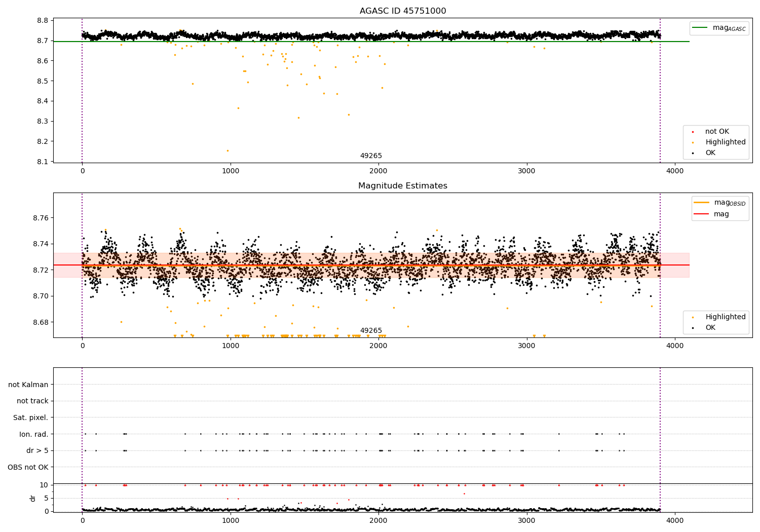
Task: Click the 'not Kalman' row label
Action: (28, 385)
